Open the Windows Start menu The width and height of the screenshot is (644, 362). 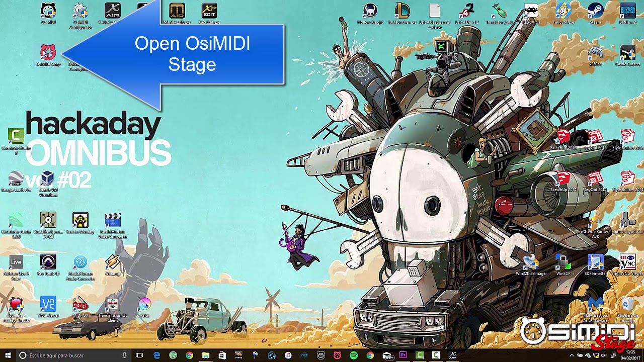7,355
